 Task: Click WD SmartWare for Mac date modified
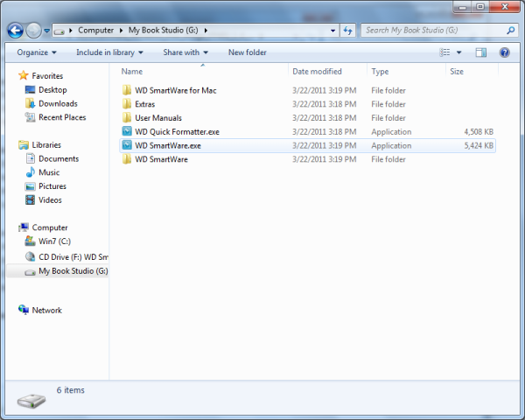click(324, 90)
